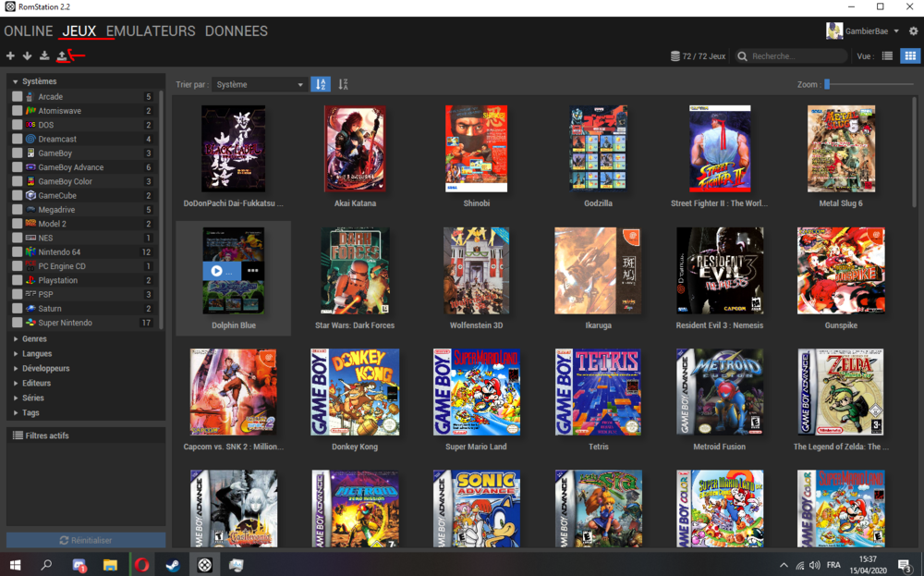Check the GameBoy Color filter checkbox
The width and height of the screenshot is (924, 576).
point(17,181)
